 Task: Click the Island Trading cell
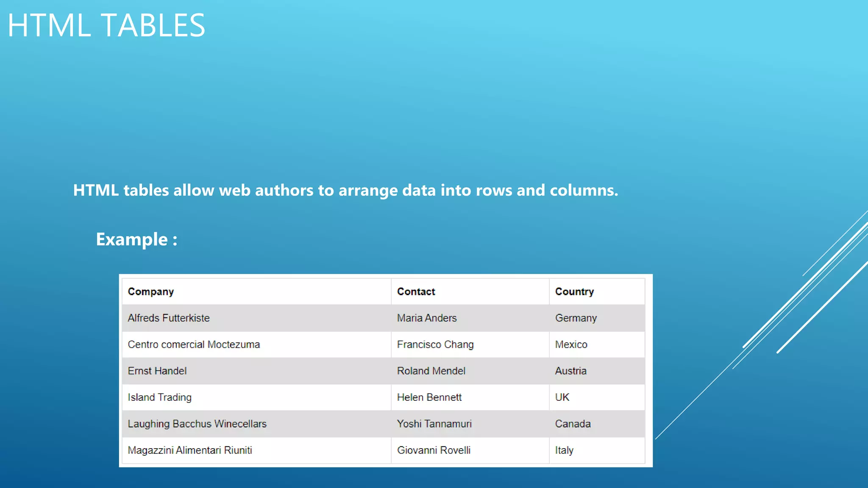(x=160, y=397)
